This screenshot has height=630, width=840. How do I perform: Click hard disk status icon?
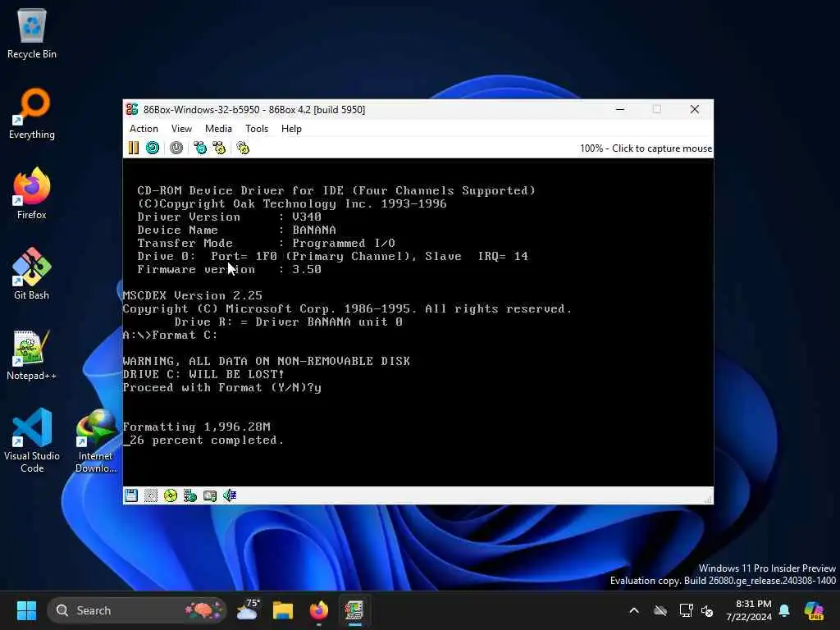coord(210,495)
